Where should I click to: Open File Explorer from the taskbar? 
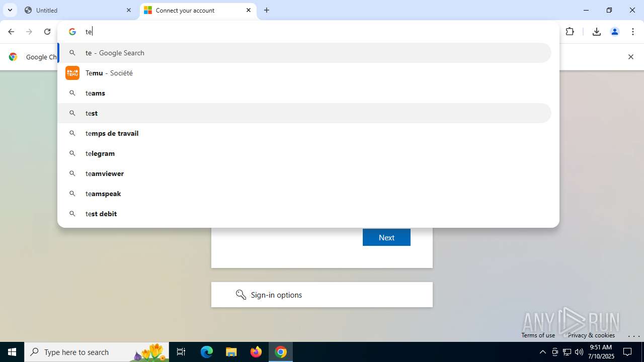click(x=231, y=352)
